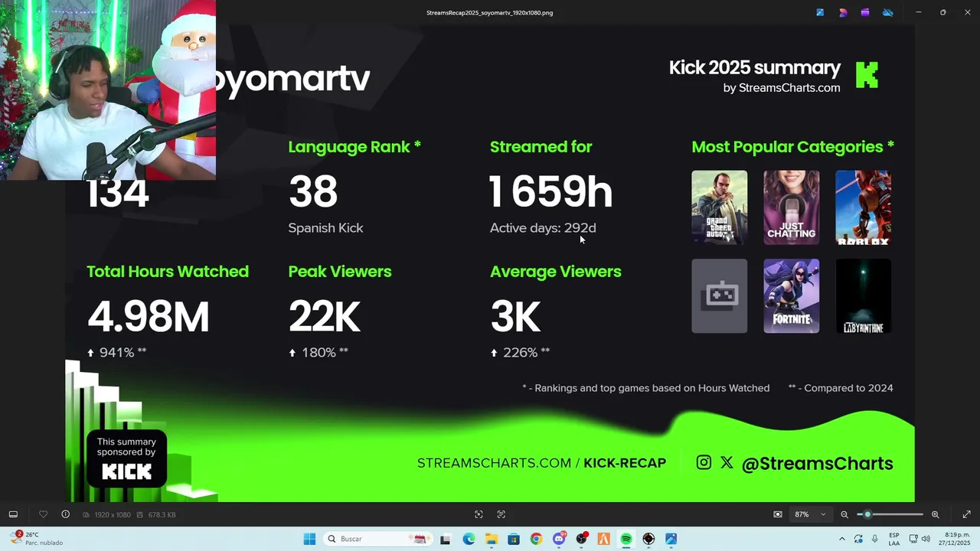Viewport: 980px width, 551px height.
Task: Toggle the filmstrip view icon
Action: coord(13,514)
